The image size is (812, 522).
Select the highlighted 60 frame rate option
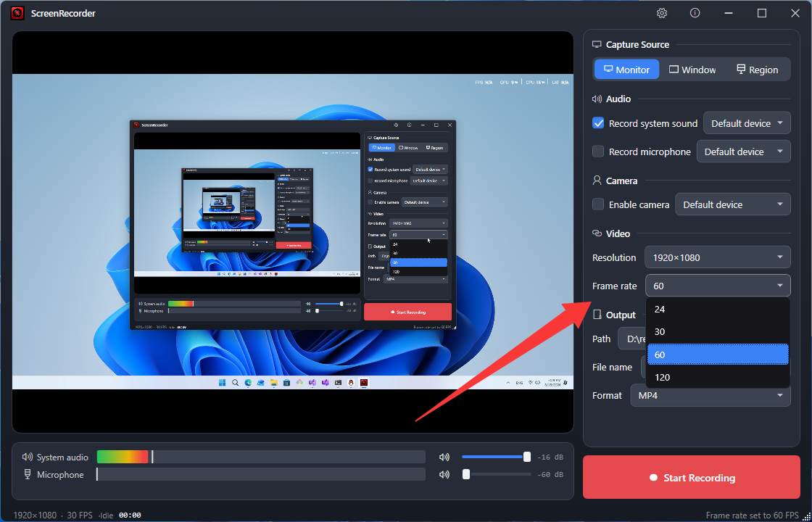(x=718, y=355)
